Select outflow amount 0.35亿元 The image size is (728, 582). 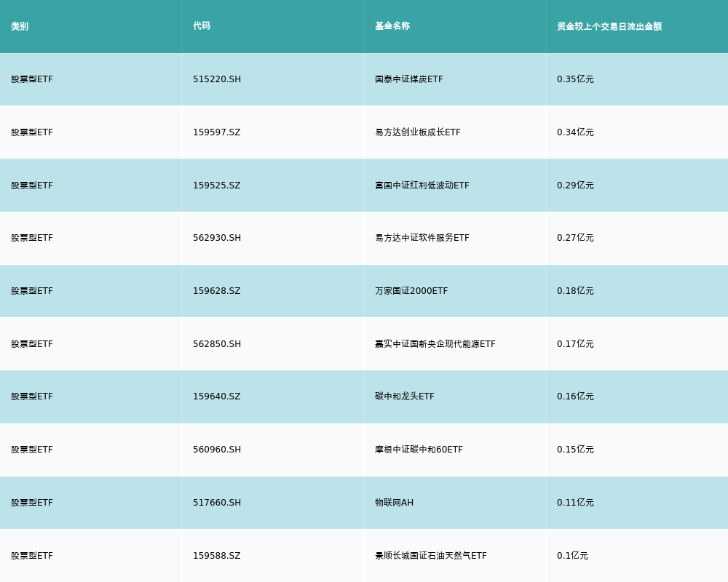pyautogui.click(x=575, y=79)
